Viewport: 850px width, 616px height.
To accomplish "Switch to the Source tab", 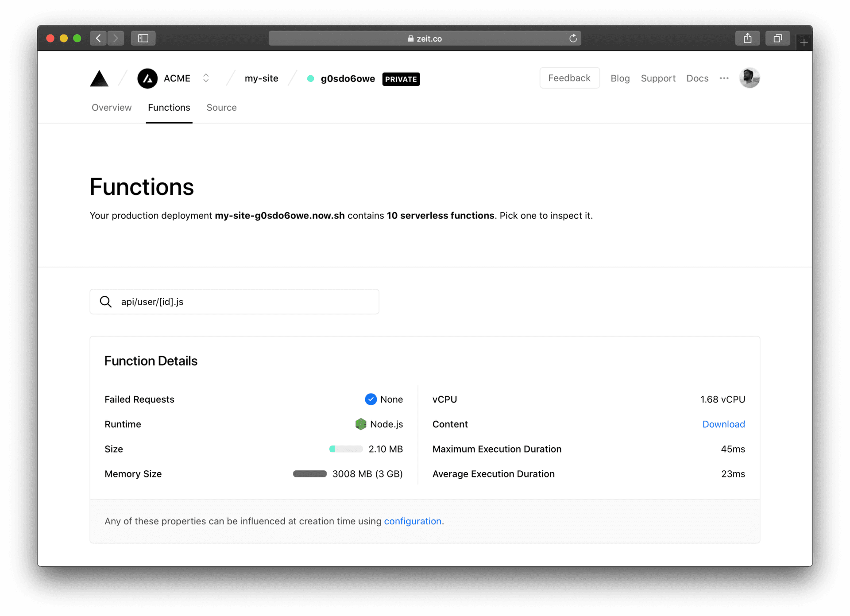I will (221, 108).
